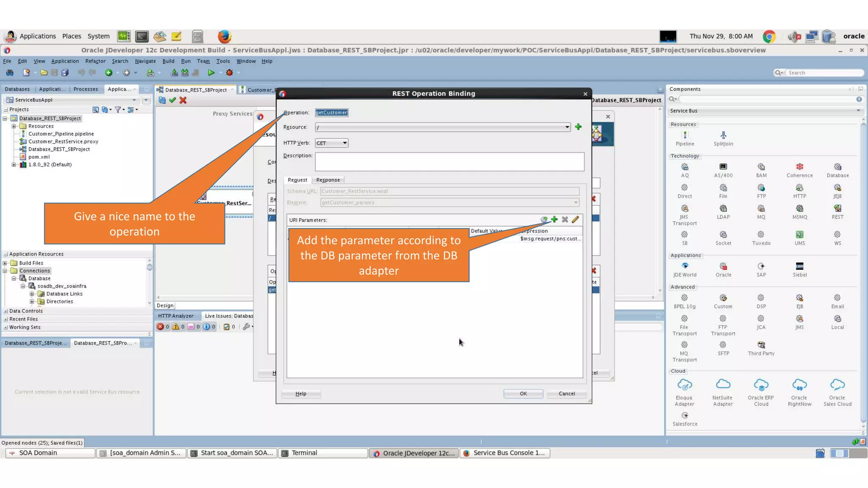Choose the Oracle RightNow cloud adapter
The image size is (868, 488).
click(799, 392)
